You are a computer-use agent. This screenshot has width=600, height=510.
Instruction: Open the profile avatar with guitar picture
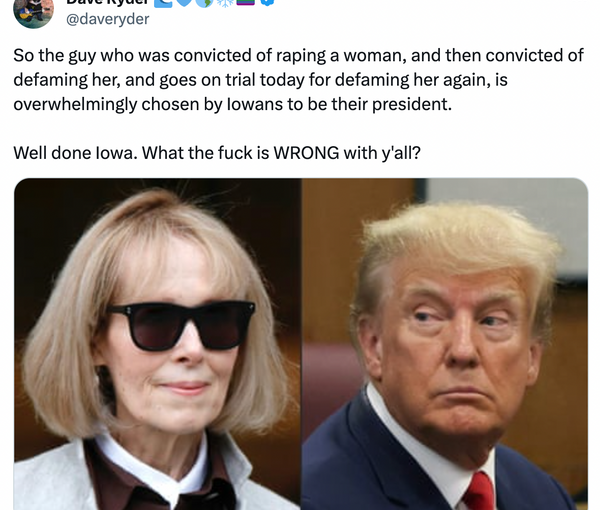(x=33, y=14)
